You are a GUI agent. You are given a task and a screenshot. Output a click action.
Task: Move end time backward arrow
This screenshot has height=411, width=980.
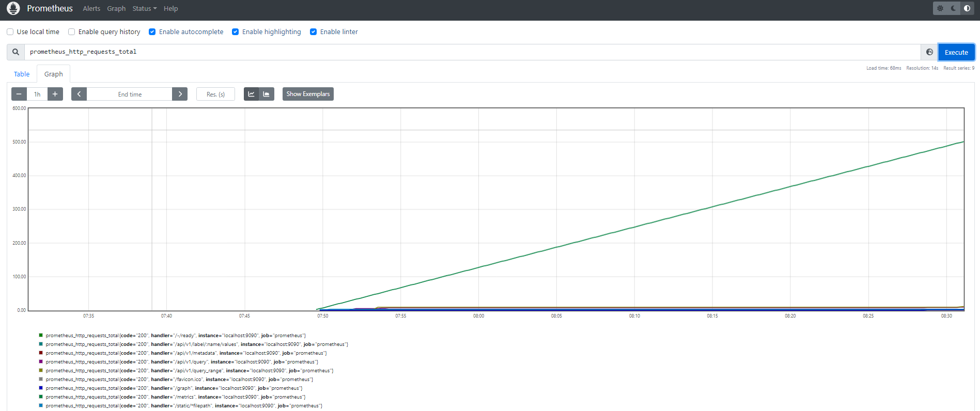click(x=79, y=94)
